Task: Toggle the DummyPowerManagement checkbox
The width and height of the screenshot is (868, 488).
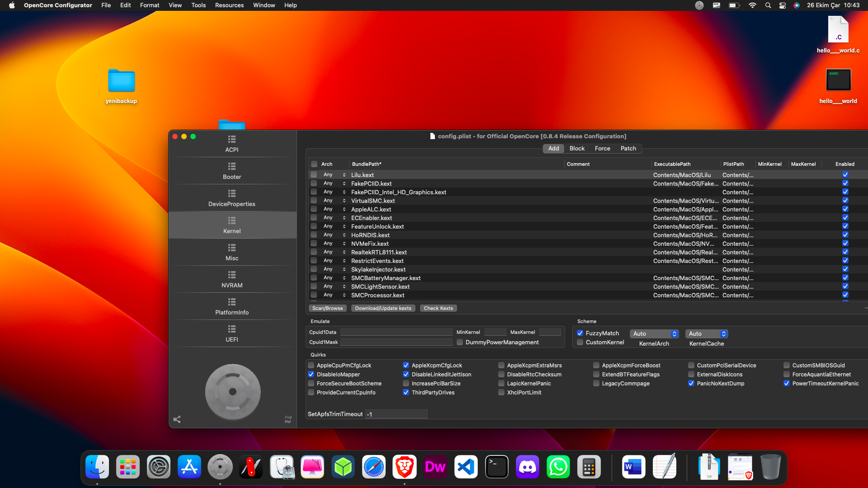Action: tap(460, 342)
